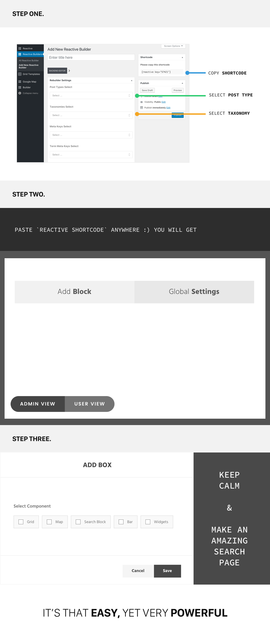Tick the Search Block checkbox
270x644 pixels.
[78, 522]
